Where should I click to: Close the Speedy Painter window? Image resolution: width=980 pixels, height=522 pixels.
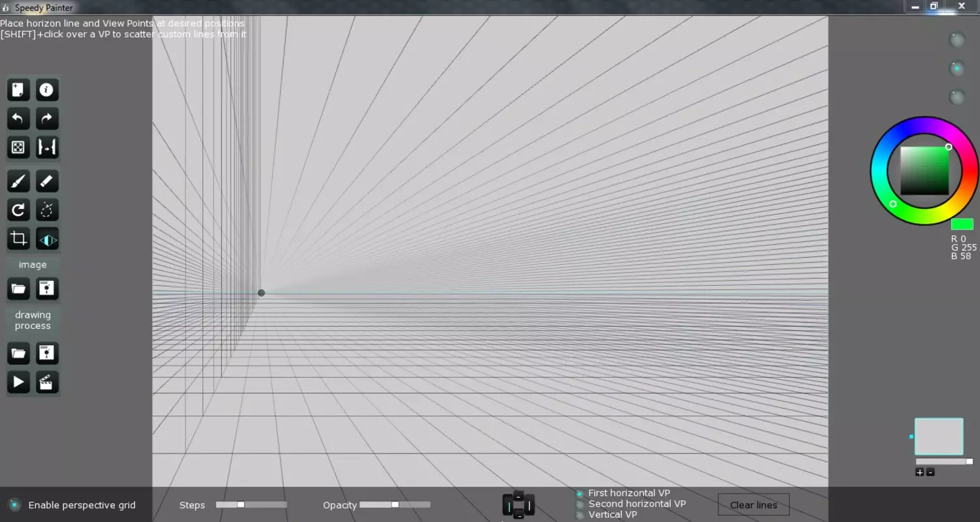tap(961, 6)
